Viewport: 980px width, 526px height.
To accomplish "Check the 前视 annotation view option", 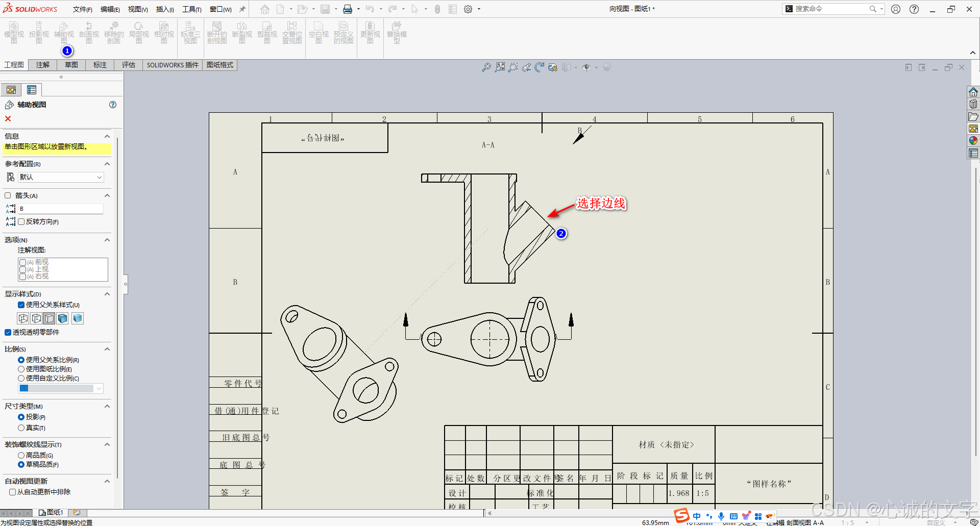I will tap(22, 262).
